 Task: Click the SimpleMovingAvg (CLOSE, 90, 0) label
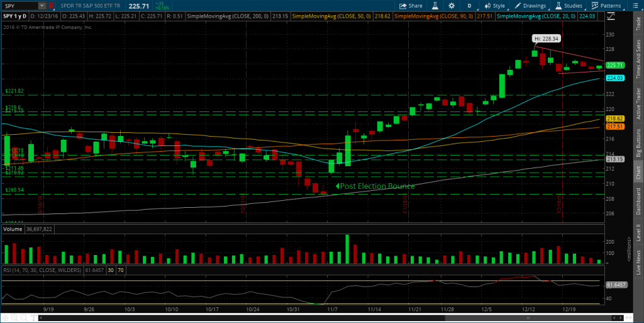click(x=433, y=16)
